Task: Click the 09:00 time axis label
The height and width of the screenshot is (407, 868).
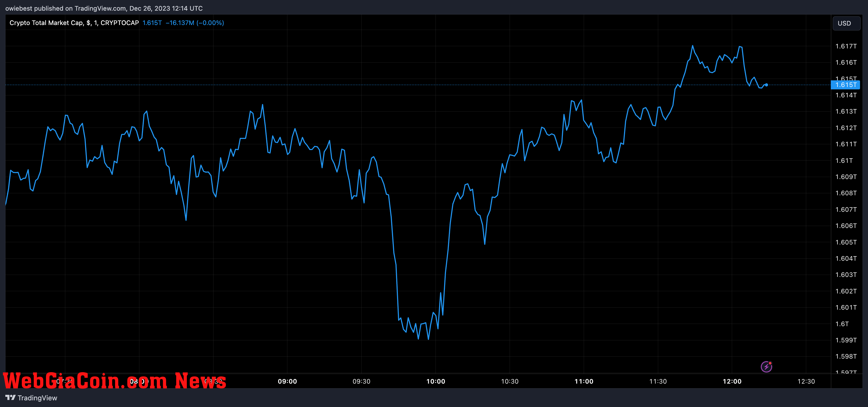Action: 287,381
